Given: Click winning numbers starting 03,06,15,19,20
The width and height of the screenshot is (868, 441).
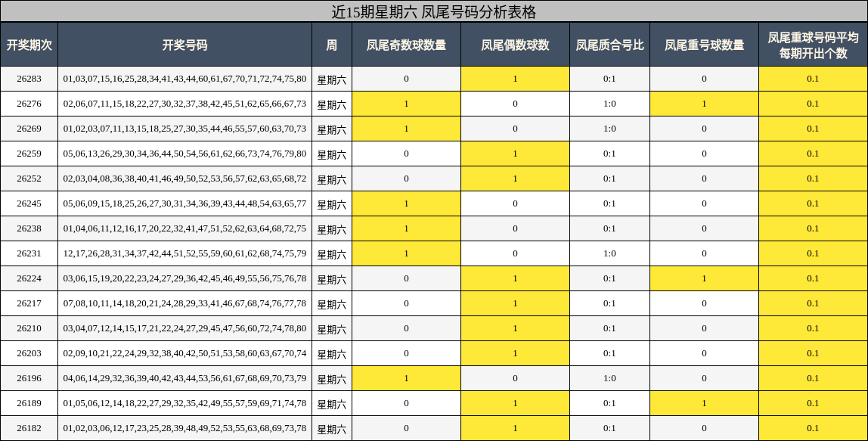Looking at the screenshot, I should 184,278.
